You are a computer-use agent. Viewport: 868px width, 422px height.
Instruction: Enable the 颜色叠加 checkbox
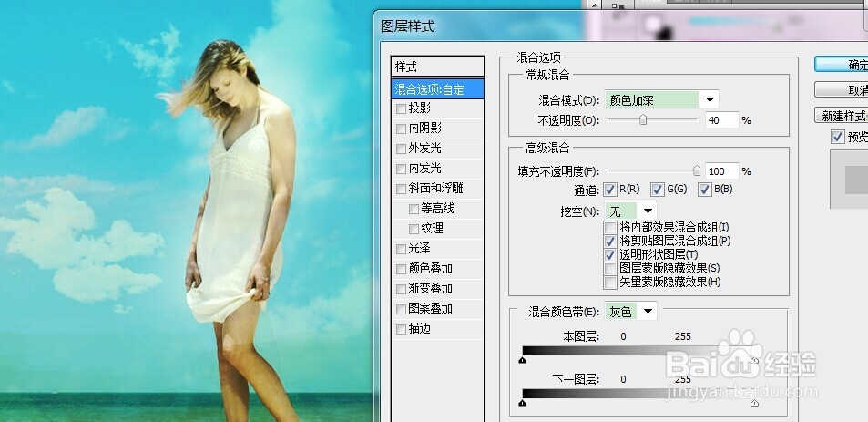click(x=402, y=269)
